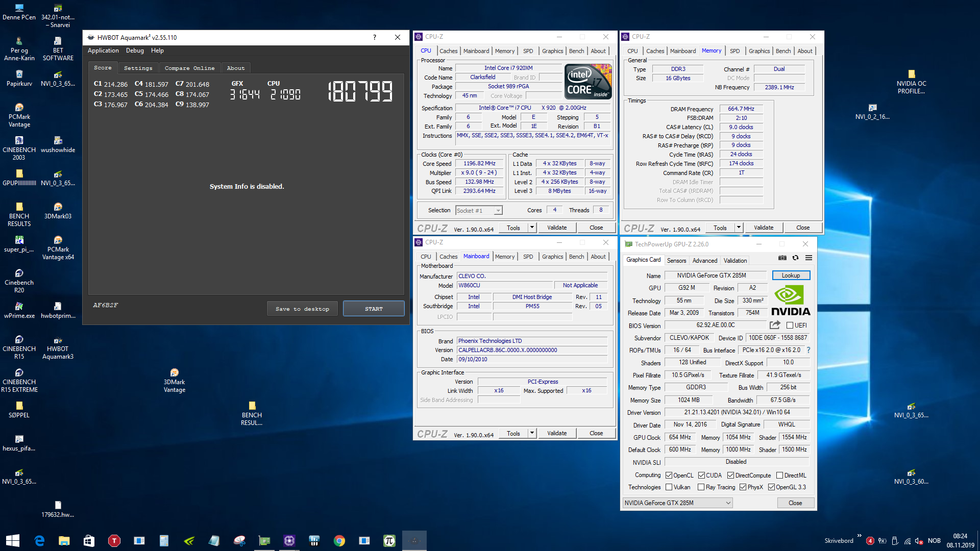
Task: Click Tools button in CPU-Z Mainboard window
Action: point(513,433)
